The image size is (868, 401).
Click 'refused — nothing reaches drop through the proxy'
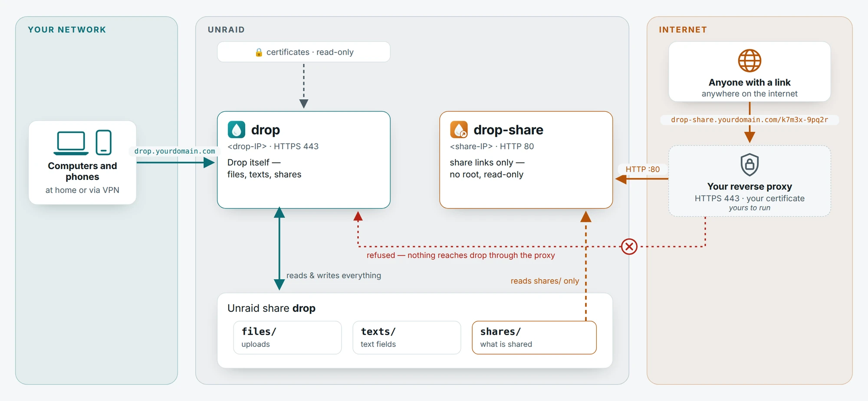tap(460, 255)
